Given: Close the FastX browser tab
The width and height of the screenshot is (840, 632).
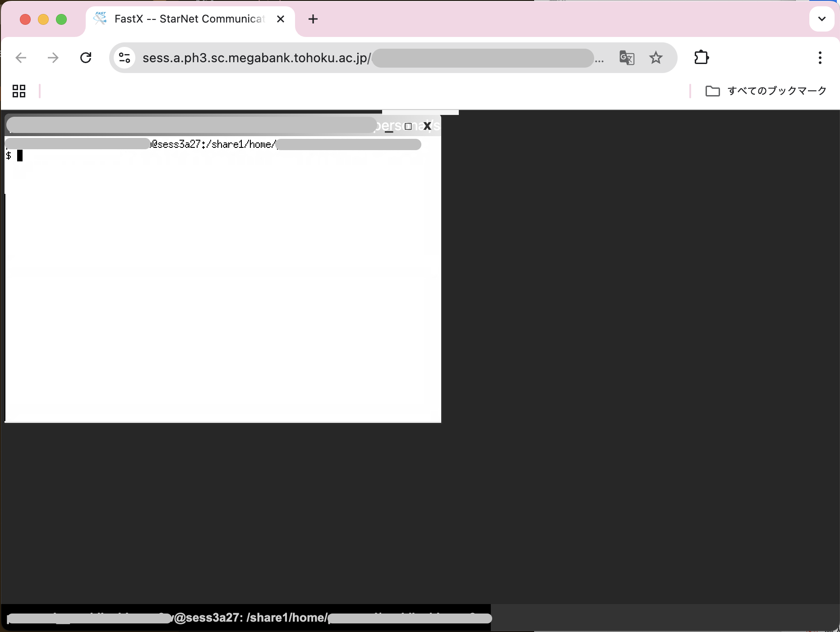Looking at the screenshot, I should coord(281,19).
